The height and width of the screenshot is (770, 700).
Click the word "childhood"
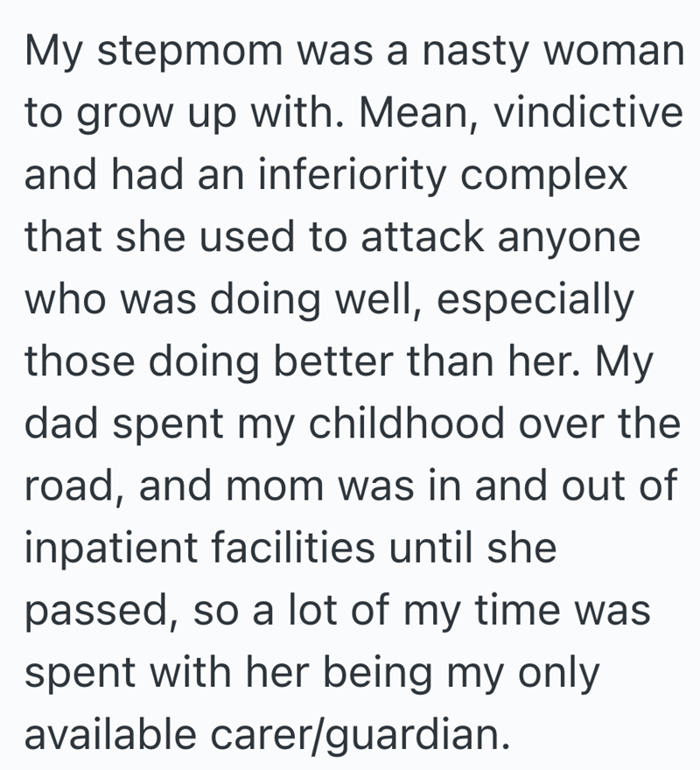[x=425, y=423]
